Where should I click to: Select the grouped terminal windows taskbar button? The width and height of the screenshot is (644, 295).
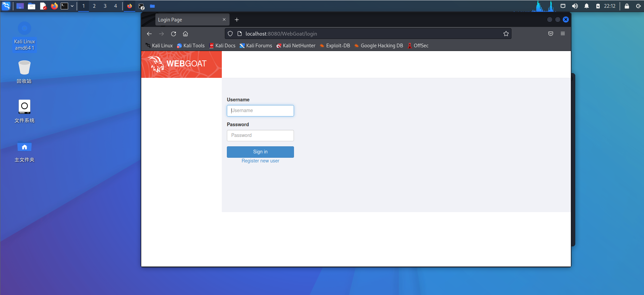pyautogui.click(x=141, y=6)
